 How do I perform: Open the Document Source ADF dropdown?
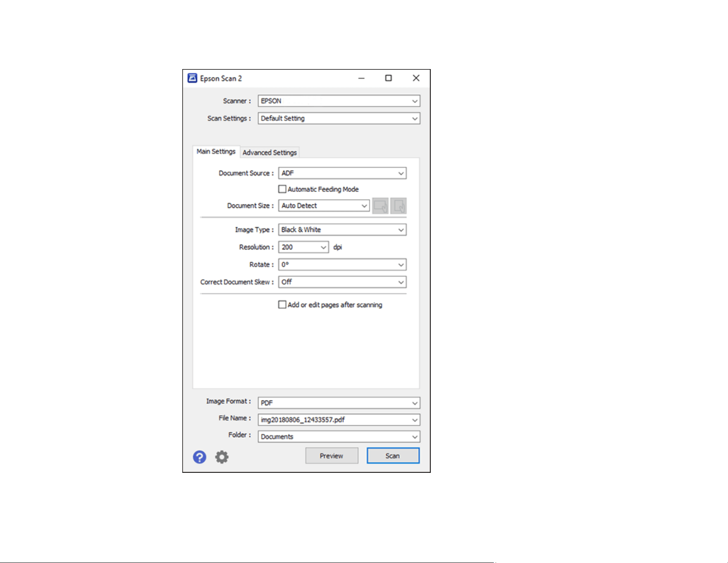[342, 173]
